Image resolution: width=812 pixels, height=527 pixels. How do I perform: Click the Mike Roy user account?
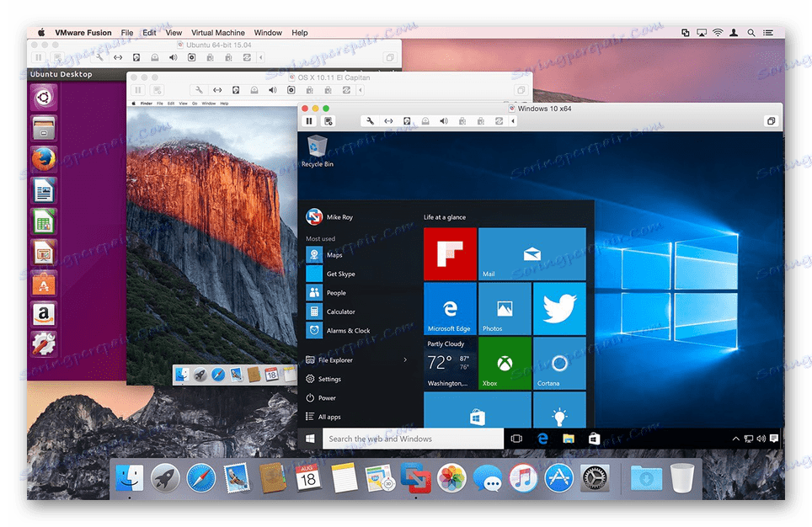tap(330, 217)
